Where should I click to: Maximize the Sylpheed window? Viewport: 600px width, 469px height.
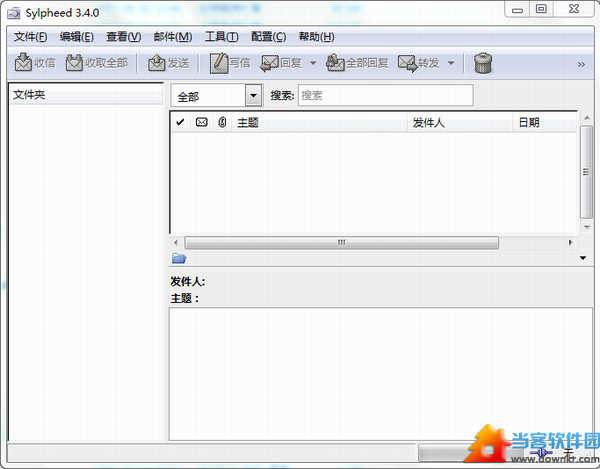(x=541, y=8)
